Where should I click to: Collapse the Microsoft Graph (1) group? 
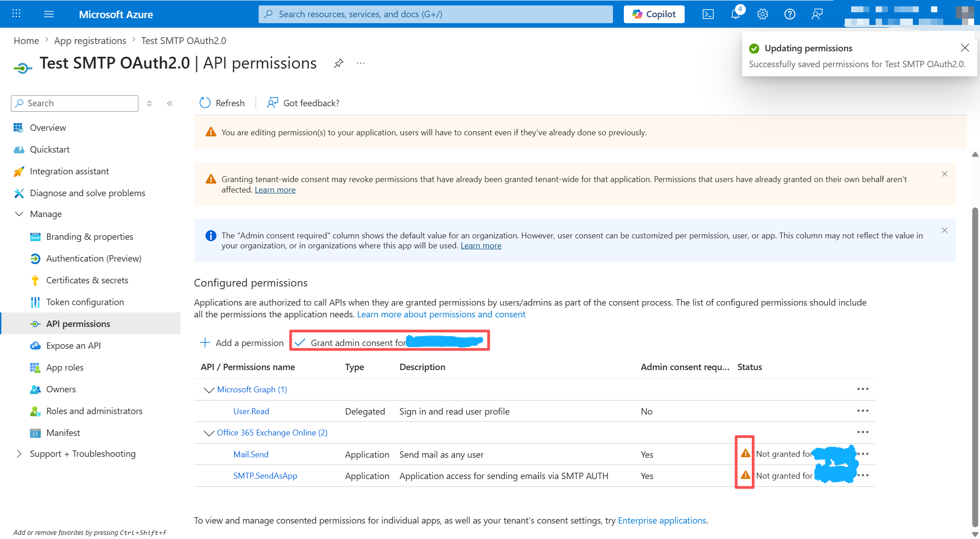point(209,390)
